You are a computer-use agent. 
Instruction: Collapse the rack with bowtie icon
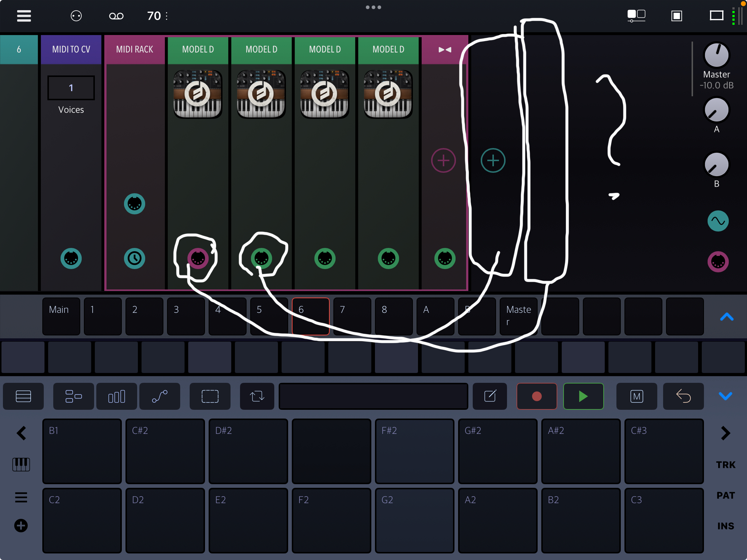point(445,50)
